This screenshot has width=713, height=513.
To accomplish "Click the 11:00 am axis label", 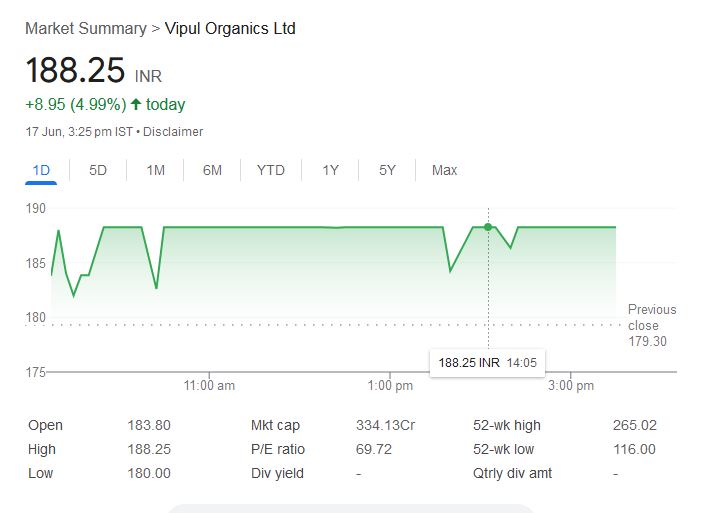I will point(210,385).
